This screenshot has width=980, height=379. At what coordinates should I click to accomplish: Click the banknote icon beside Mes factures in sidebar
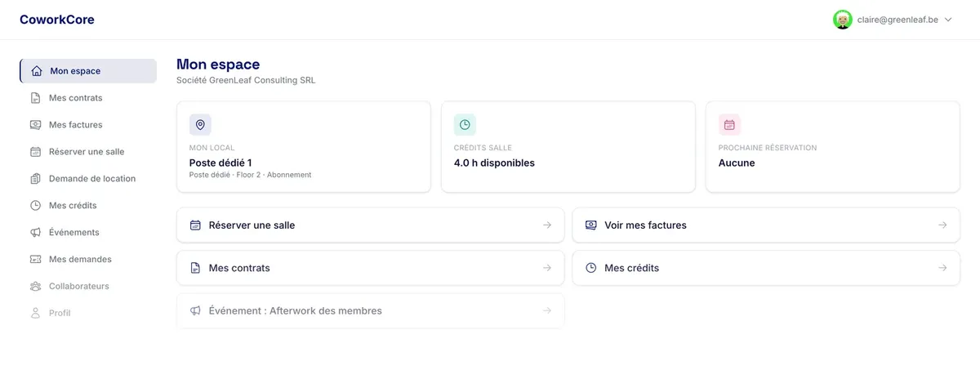[x=35, y=125]
